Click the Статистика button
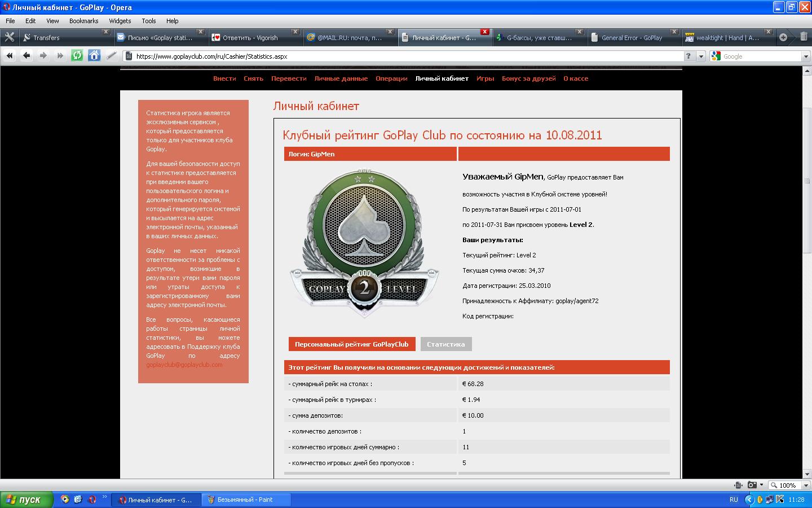 pyautogui.click(x=445, y=344)
